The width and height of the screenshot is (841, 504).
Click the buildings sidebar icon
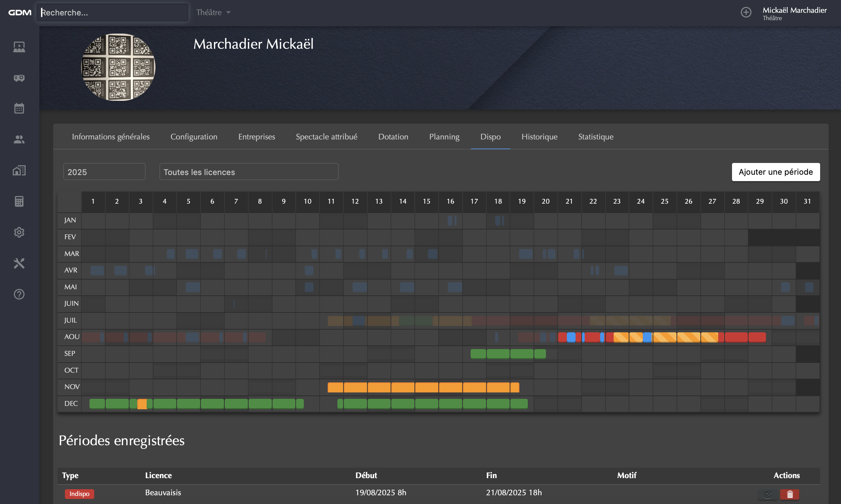tap(19, 170)
